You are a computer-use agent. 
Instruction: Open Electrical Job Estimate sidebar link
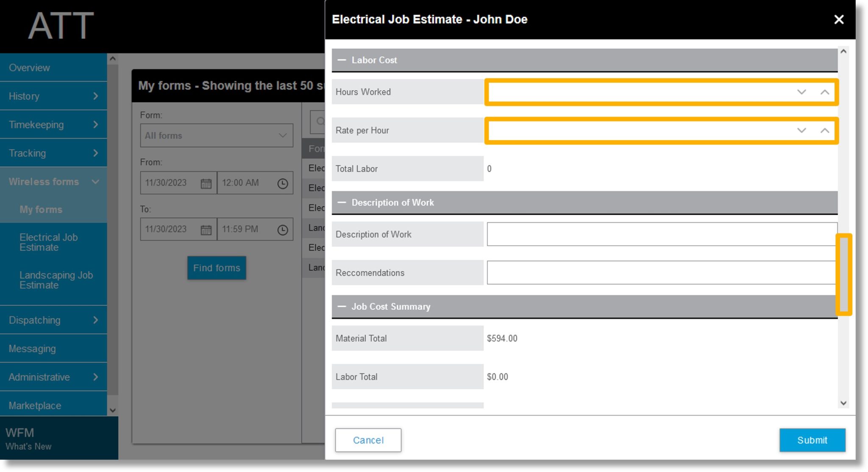click(x=49, y=242)
